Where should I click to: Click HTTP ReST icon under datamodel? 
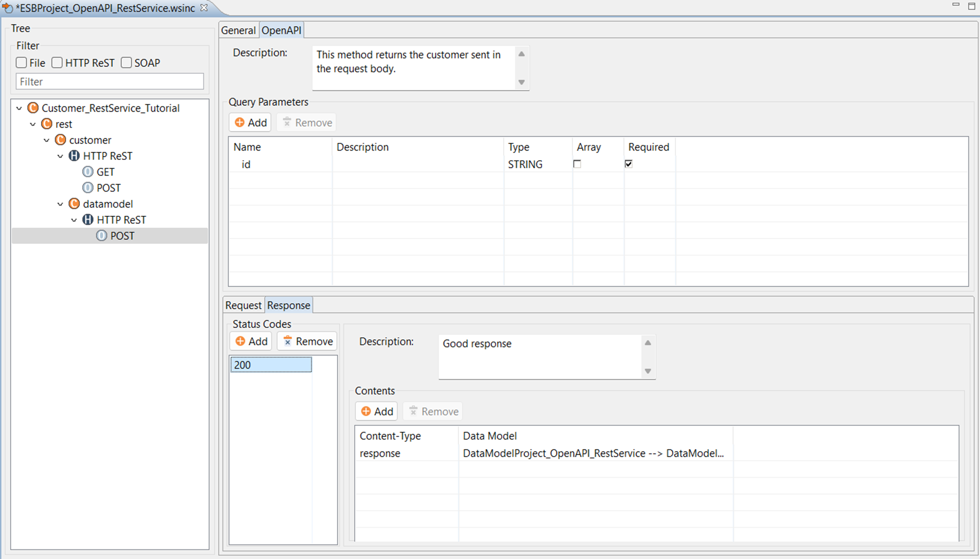tap(88, 219)
